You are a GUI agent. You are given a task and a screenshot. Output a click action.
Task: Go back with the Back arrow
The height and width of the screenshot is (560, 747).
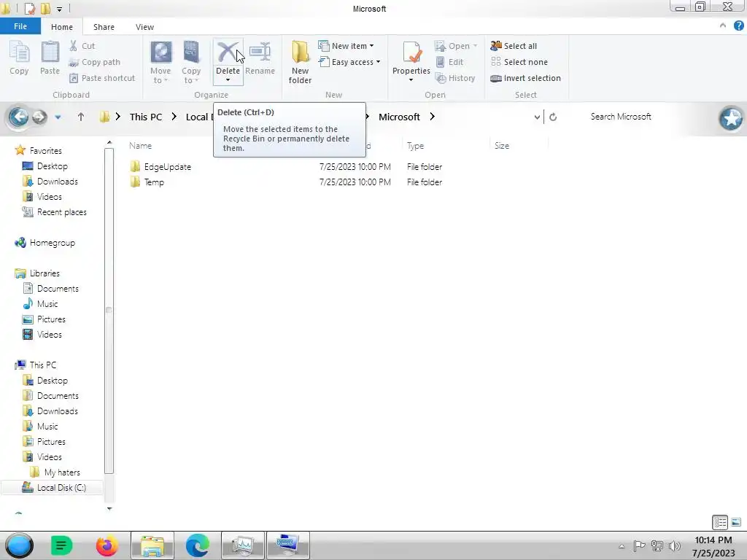tap(18, 117)
